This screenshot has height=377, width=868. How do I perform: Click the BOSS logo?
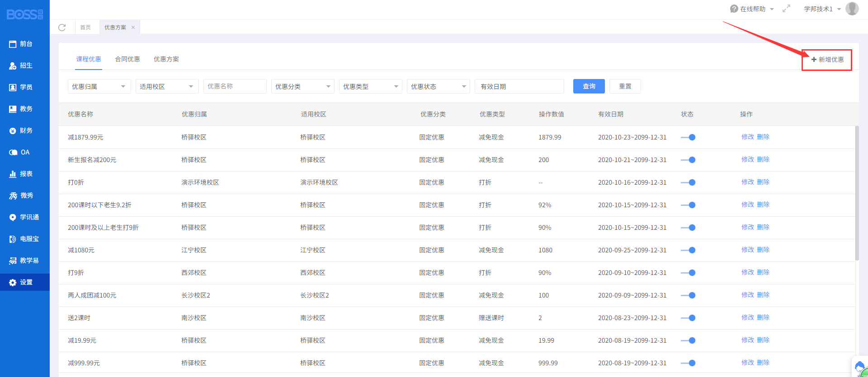coord(25,14)
